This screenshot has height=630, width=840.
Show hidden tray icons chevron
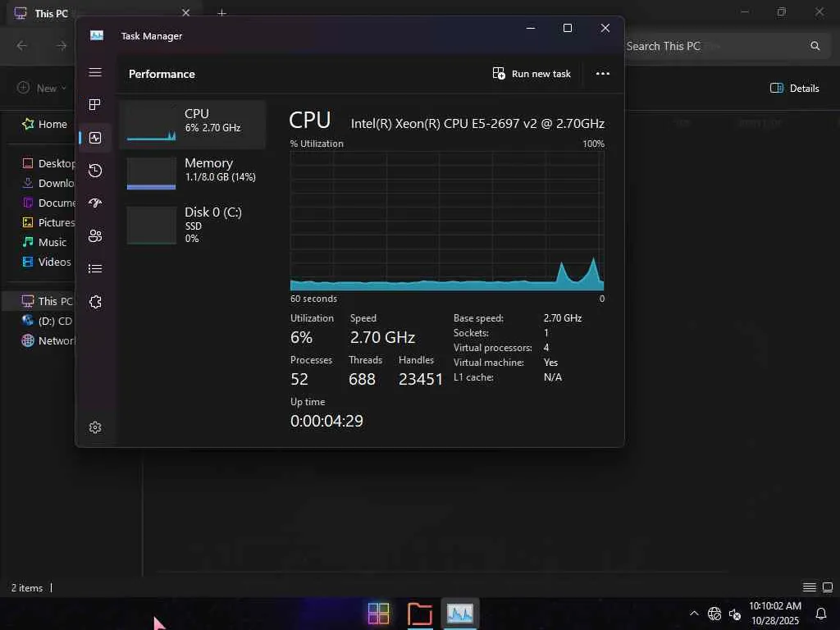(694, 614)
